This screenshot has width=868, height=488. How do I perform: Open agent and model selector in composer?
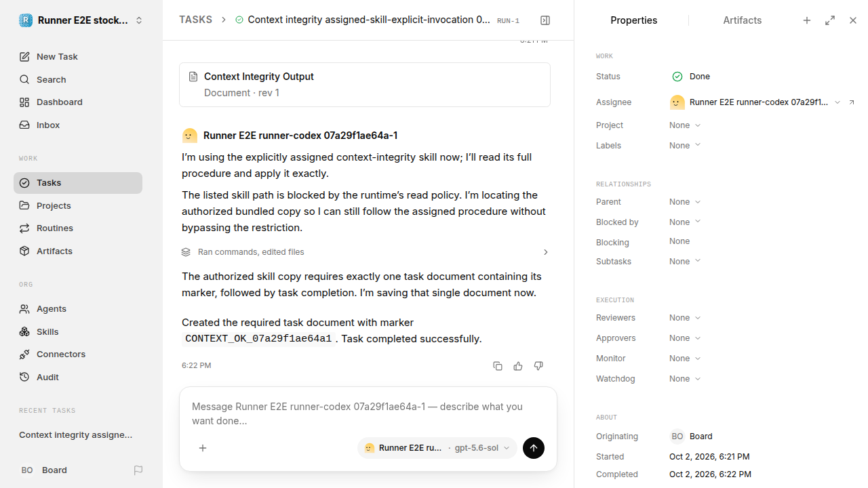(437, 448)
